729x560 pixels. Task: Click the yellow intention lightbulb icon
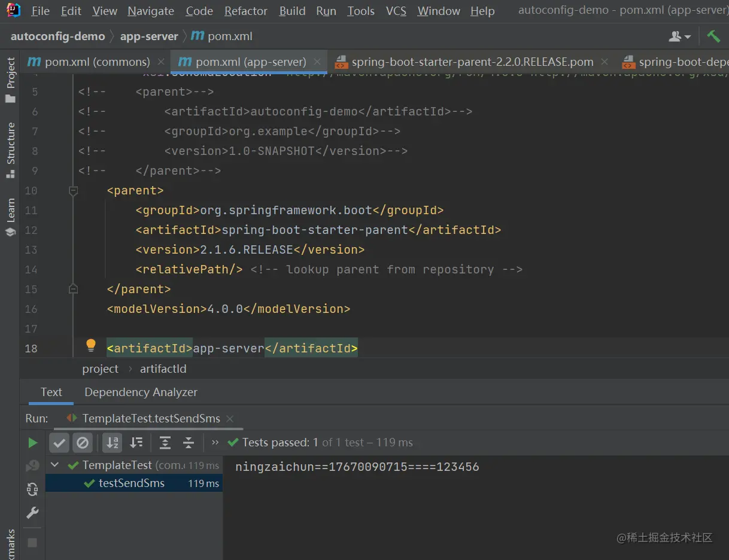(x=91, y=345)
